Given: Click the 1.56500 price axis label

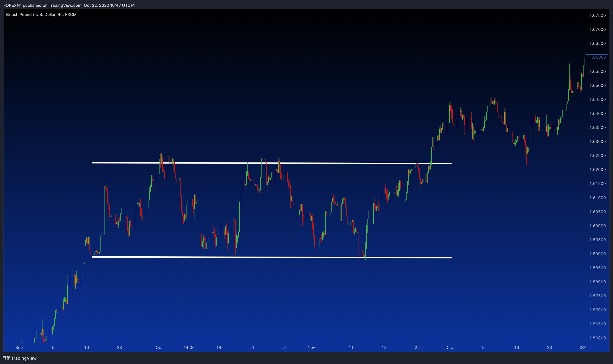Looking at the screenshot, I should pyautogui.click(x=597, y=324).
